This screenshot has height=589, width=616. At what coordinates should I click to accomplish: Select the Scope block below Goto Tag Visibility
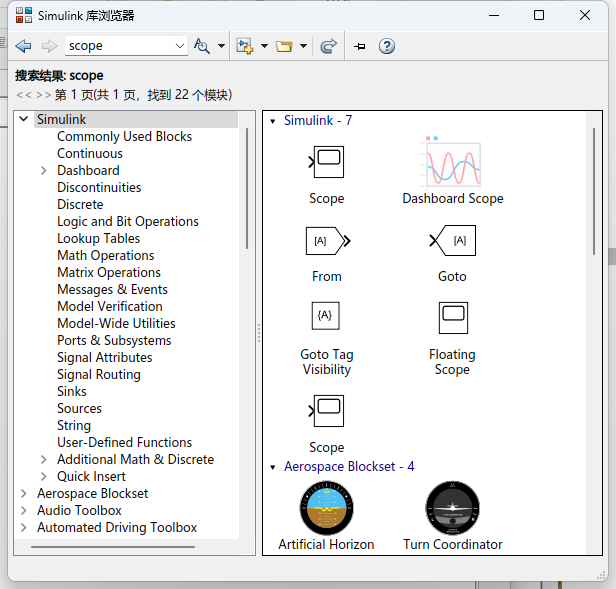(326, 411)
